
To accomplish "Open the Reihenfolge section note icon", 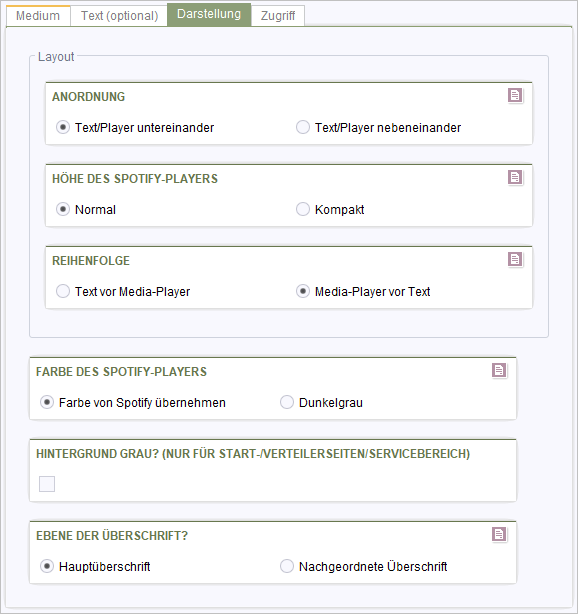I will tap(515, 259).
